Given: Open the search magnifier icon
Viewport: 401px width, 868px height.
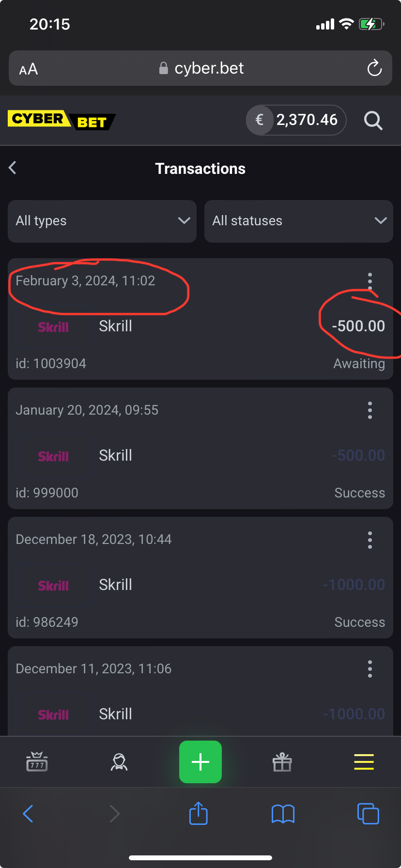Looking at the screenshot, I should (373, 120).
